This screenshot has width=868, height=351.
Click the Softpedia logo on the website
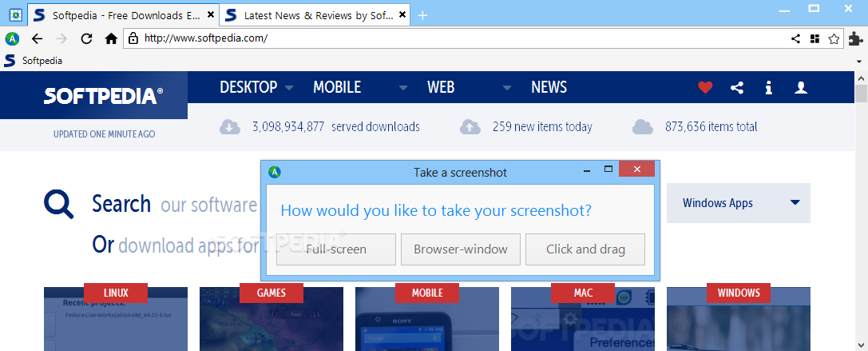[x=104, y=96]
